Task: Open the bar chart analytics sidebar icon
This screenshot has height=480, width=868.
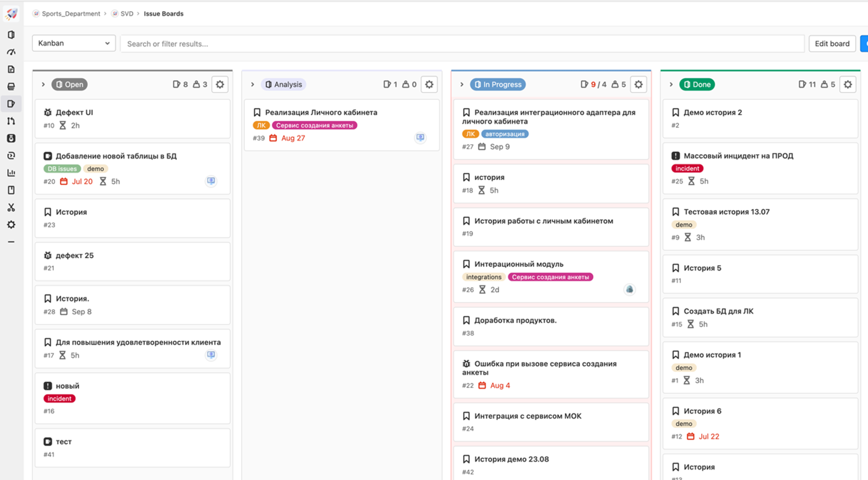Action: tap(11, 173)
